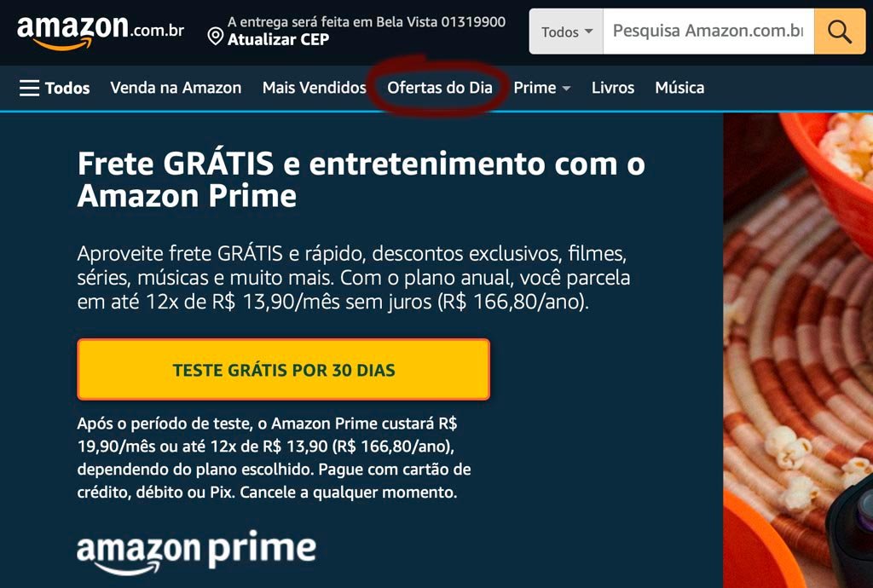
Task: Click the Todos label beside hamburger icon
Action: [67, 88]
